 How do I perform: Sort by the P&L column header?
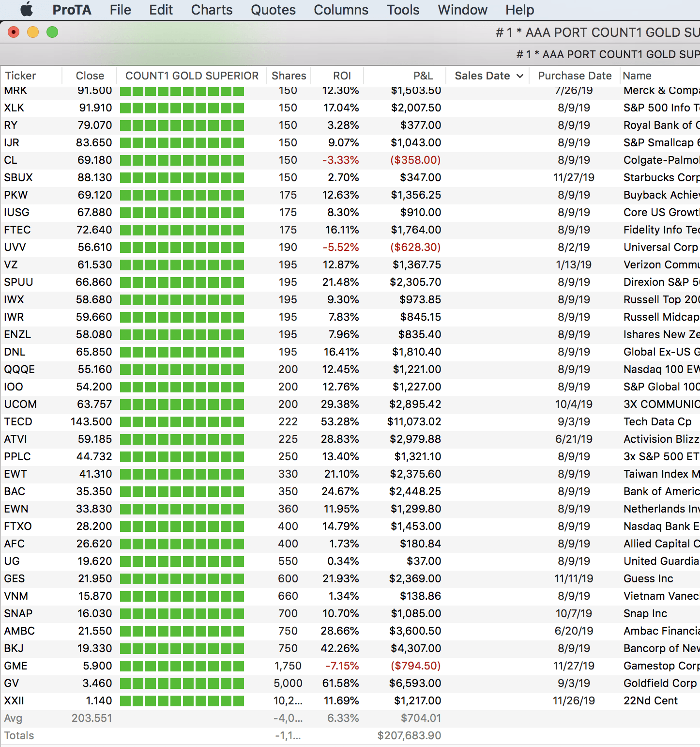tap(423, 76)
